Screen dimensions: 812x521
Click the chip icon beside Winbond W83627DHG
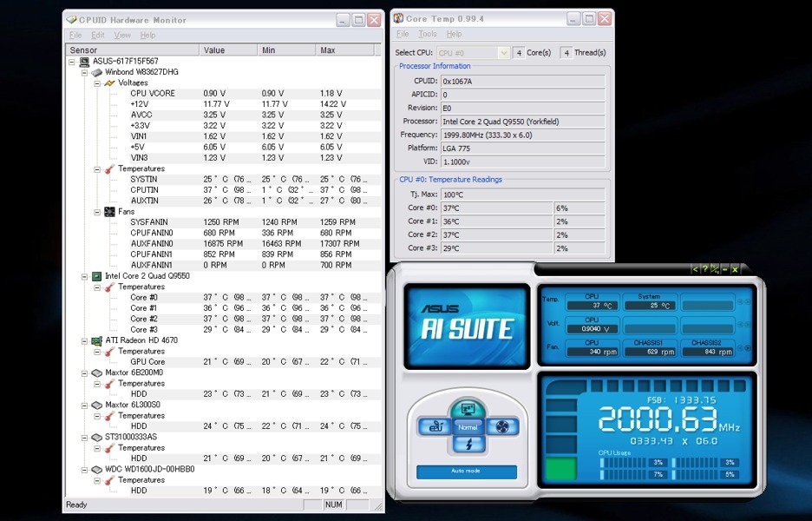(96, 73)
